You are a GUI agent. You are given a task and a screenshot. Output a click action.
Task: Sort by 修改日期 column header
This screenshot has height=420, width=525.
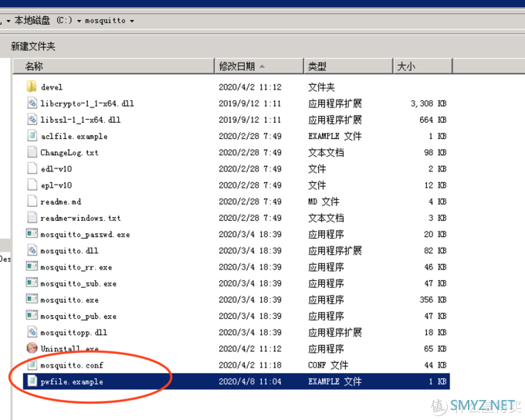coord(259,66)
